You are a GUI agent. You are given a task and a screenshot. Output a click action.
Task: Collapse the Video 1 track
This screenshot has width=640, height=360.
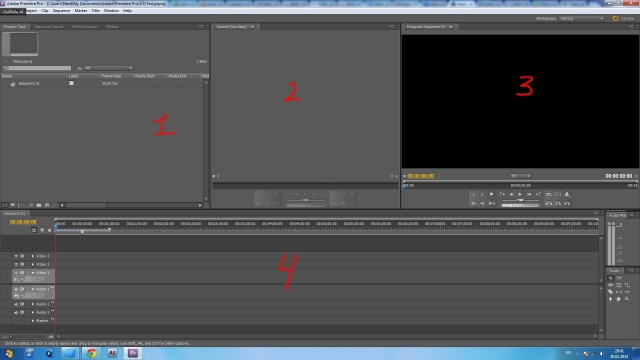[33, 272]
